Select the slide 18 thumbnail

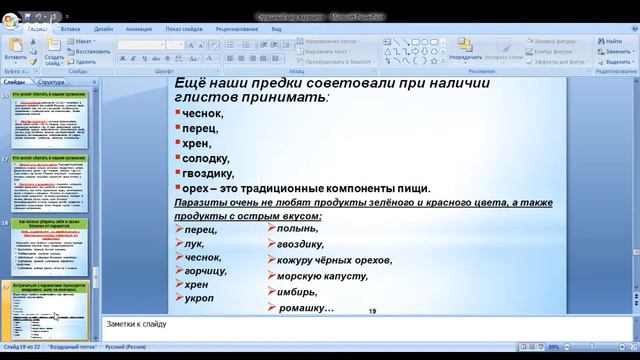tap(50, 247)
